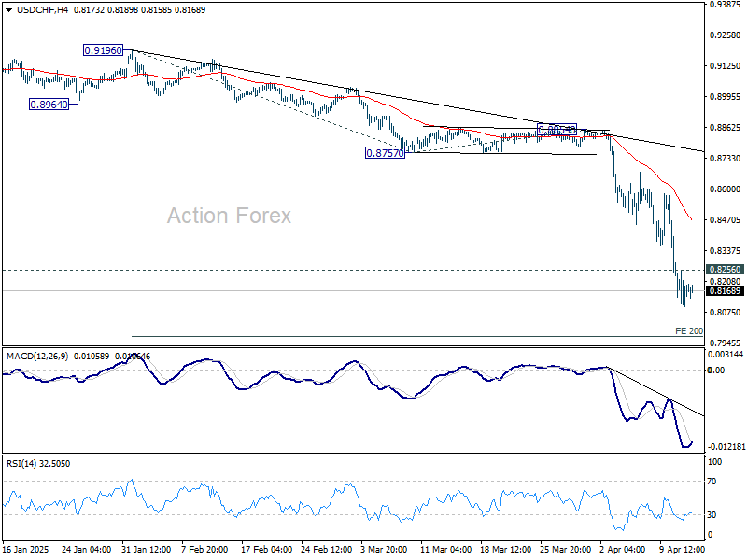Image resolution: width=747 pixels, height=560 pixels.
Task: Click the 3 Mar 20:00 time label
Action: tap(385, 550)
